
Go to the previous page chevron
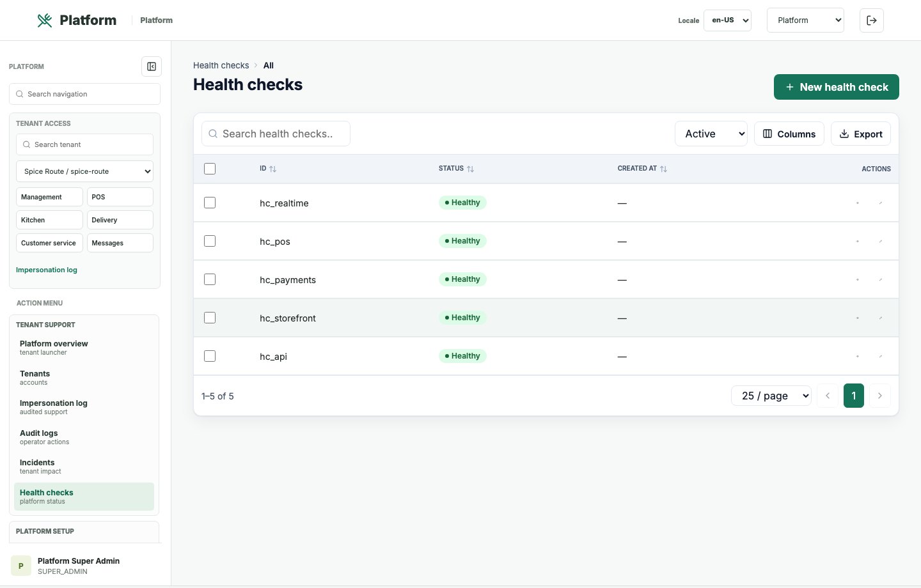click(828, 396)
